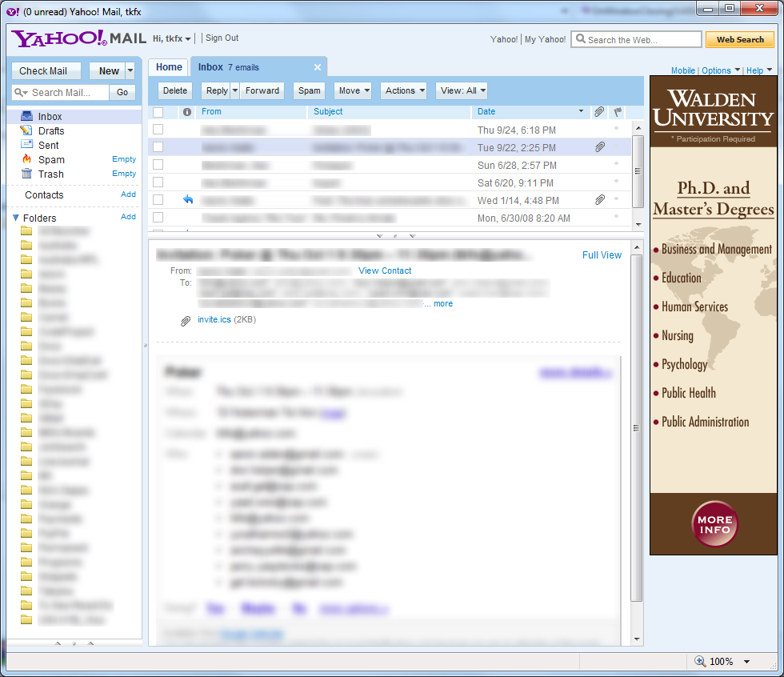Viewport: 784px width, 677px height.
Task: Open the Spam folder flame icon
Action: 26,159
